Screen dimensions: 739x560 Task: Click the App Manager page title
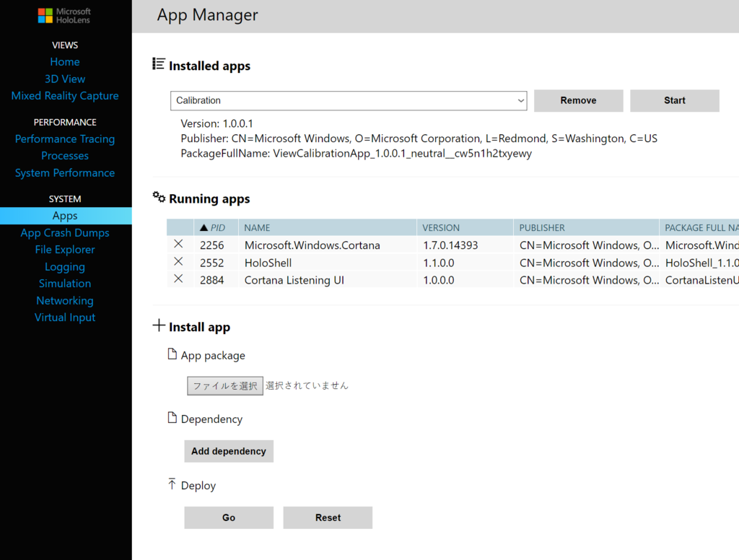207,15
